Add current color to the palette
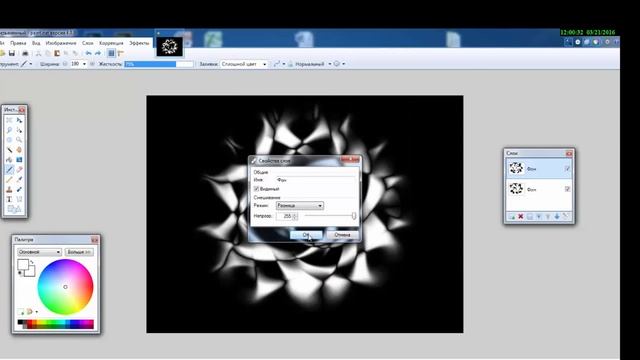 (20, 312)
